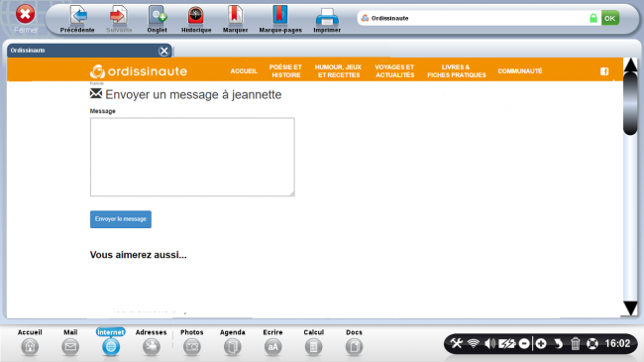This screenshot has width=644, height=362.
Task: Open Accueil home in the dock
Action: click(x=30, y=342)
